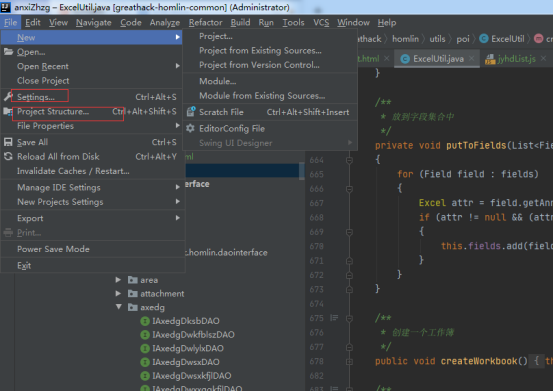Select Reload All from Disk
Screen dimensions: 554x392
coord(92,157)
